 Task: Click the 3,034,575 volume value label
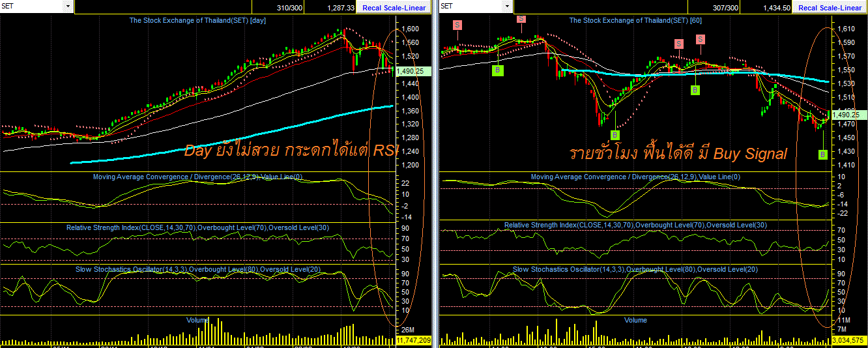pyautogui.click(x=849, y=340)
